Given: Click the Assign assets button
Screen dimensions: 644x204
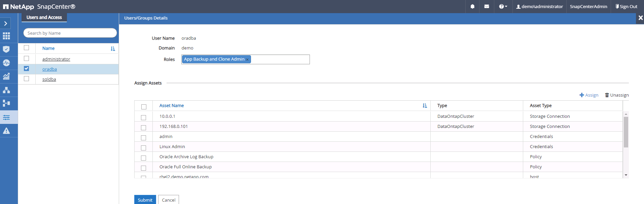Looking at the screenshot, I should tap(589, 95).
